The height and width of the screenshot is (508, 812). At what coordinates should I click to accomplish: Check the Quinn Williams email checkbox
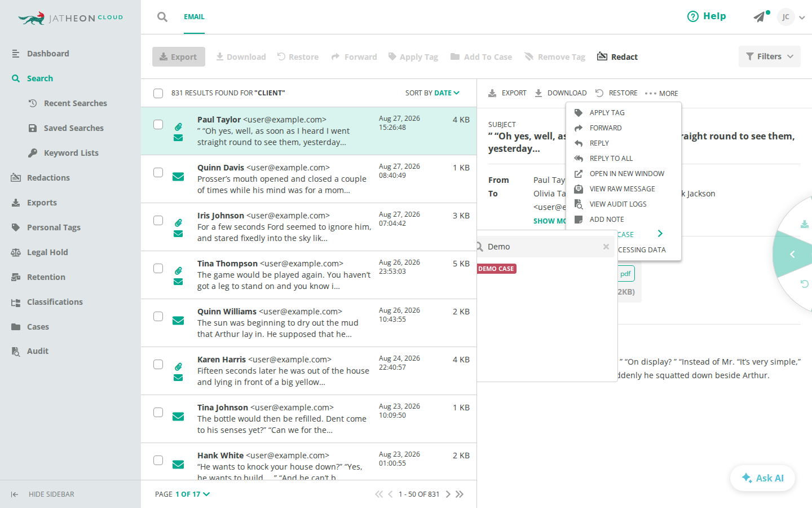pyautogui.click(x=158, y=316)
